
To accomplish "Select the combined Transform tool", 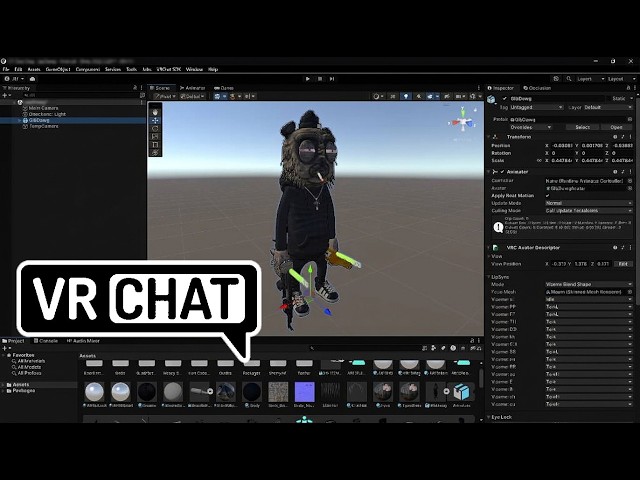I will 155,152.
